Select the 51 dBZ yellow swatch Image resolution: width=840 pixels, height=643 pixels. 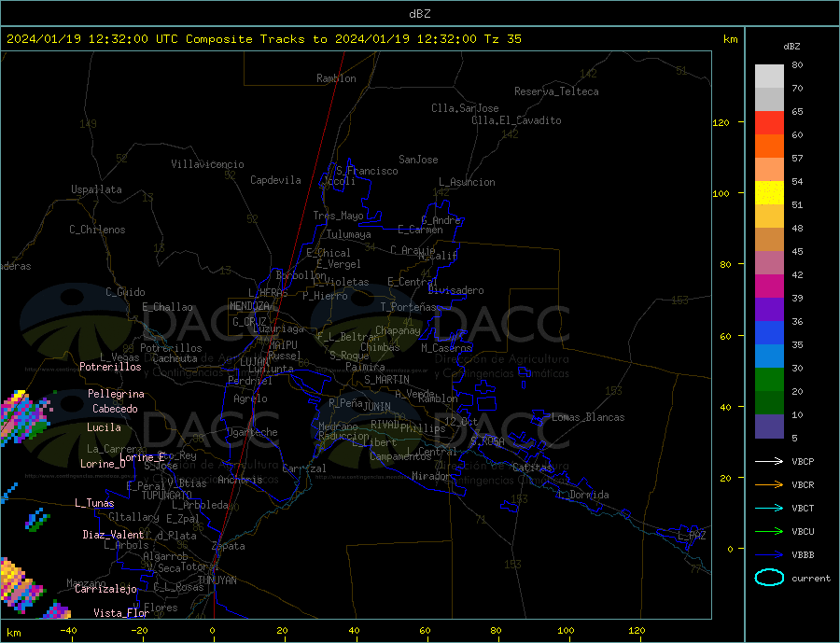coord(769,193)
